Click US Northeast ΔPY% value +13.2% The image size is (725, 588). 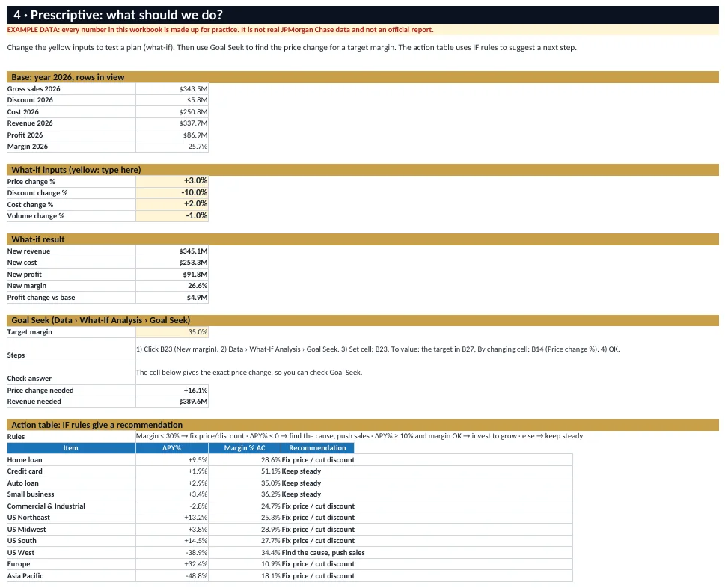point(172,518)
